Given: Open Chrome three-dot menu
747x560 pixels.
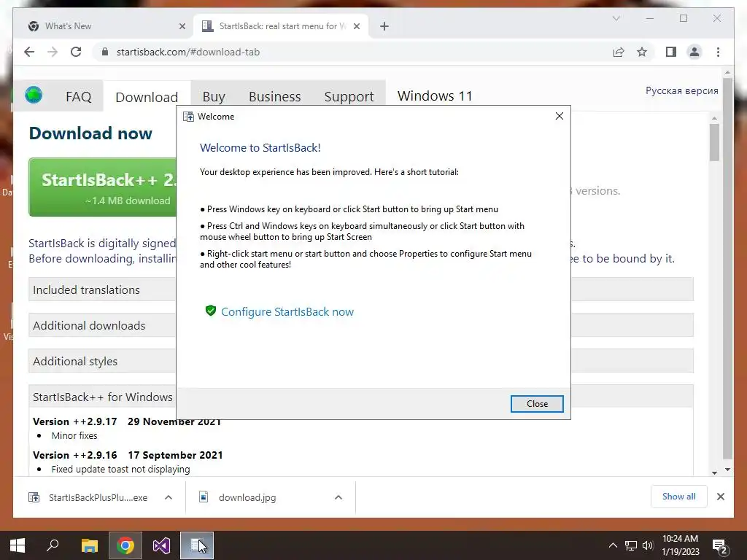Looking at the screenshot, I should click(x=718, y=52).
